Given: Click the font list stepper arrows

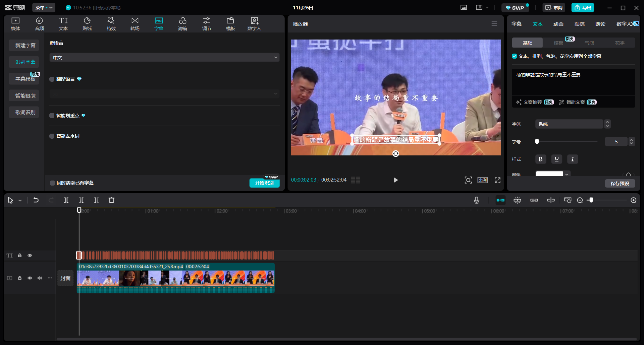Looking at the screenshot, I should tap(607, 124).
